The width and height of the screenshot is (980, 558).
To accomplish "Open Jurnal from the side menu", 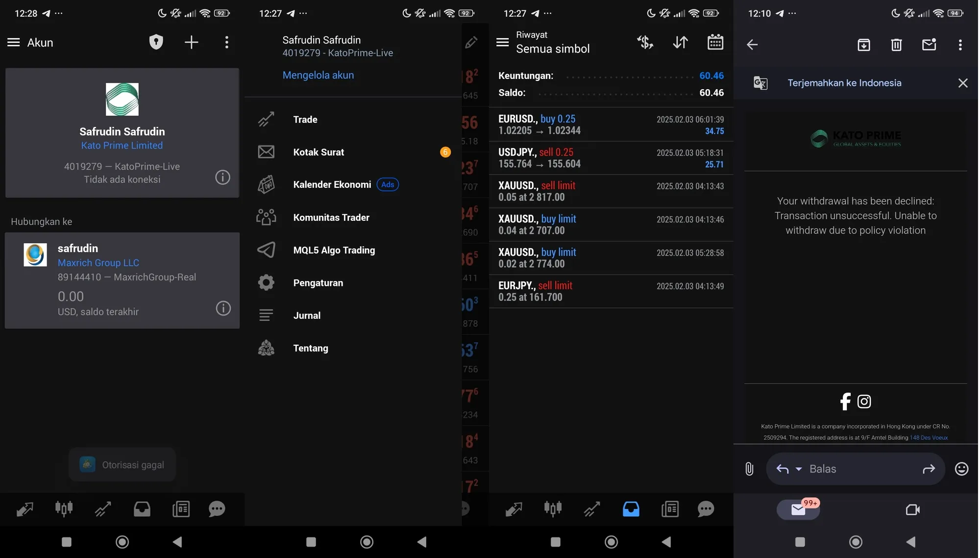I will pyautogui.click(x=353, y=316).
